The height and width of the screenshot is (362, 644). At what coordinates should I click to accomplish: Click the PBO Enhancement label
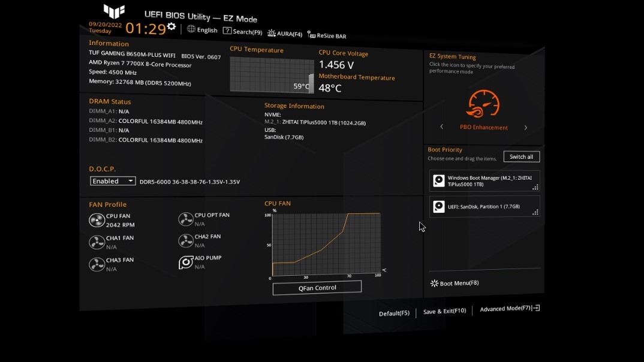[x=484, y=127]
